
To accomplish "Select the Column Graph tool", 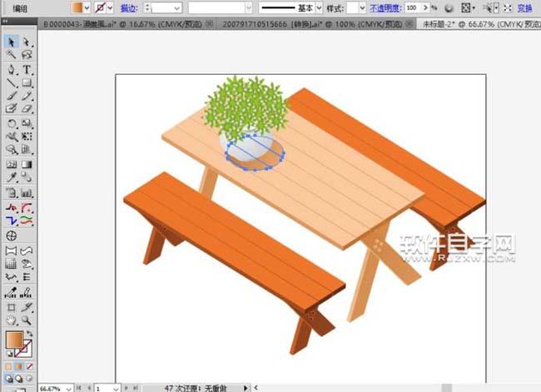I will (x=27, y=193).
